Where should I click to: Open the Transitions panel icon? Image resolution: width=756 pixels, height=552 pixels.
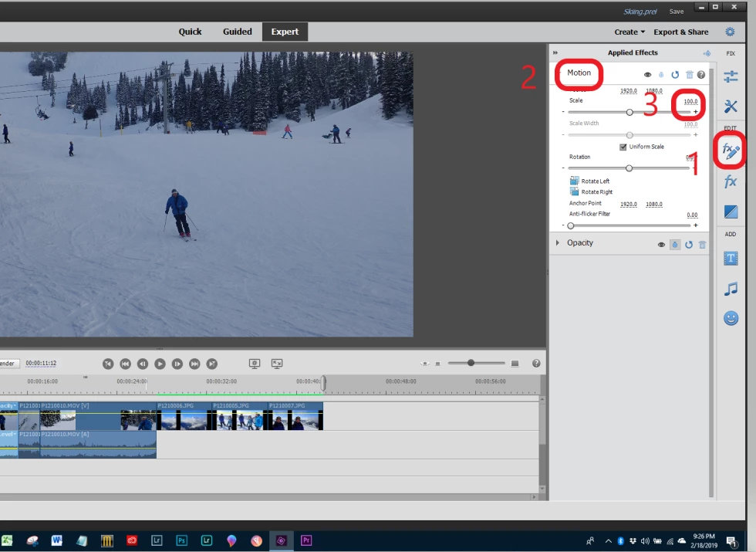[731, 212]
